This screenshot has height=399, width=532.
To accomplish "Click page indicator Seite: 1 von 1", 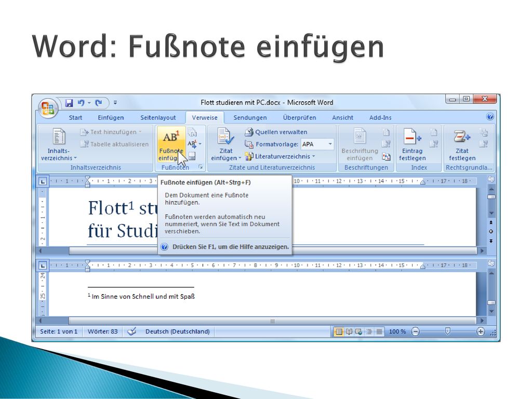I will coord(59,331).
